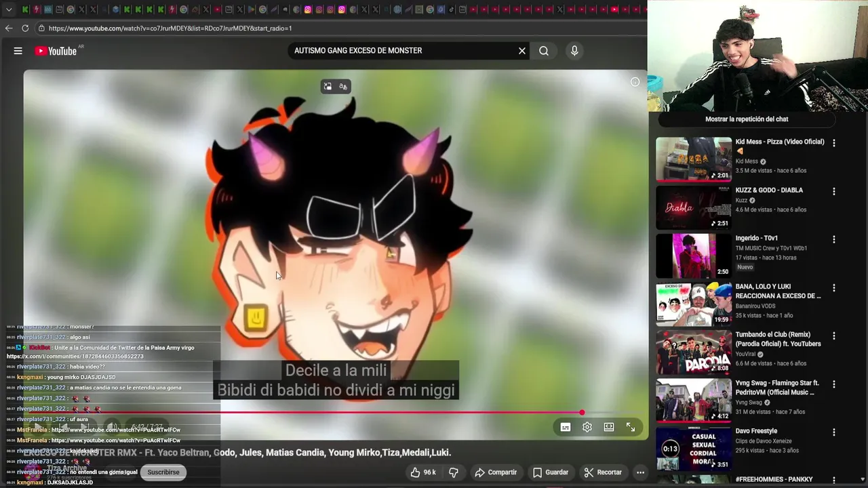Open title 'Yvng Swag - Flamingo Star ft. PedritoVM'
Screen dimensions: 868x488
[776, 388]
